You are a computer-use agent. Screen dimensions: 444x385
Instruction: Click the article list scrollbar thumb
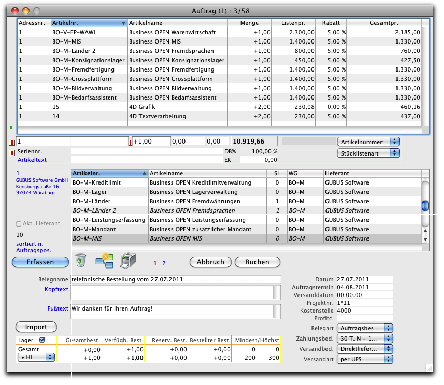click(x=425, y=205)
